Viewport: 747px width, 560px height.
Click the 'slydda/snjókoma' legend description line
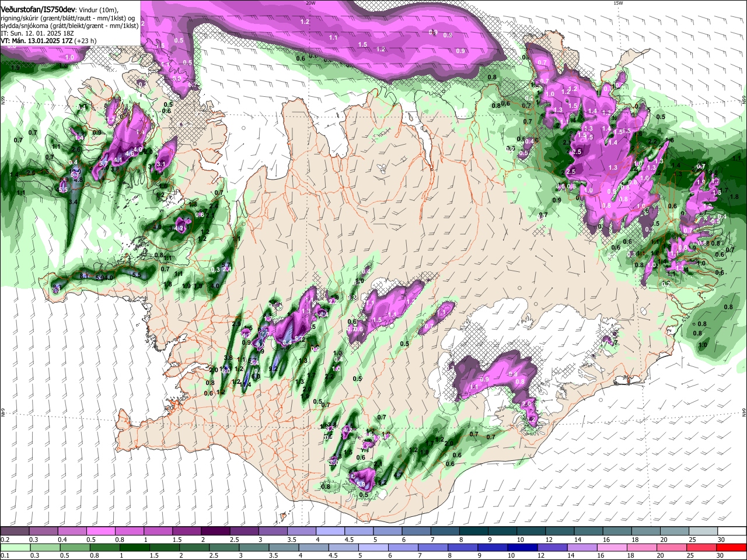tap(69, 25)
